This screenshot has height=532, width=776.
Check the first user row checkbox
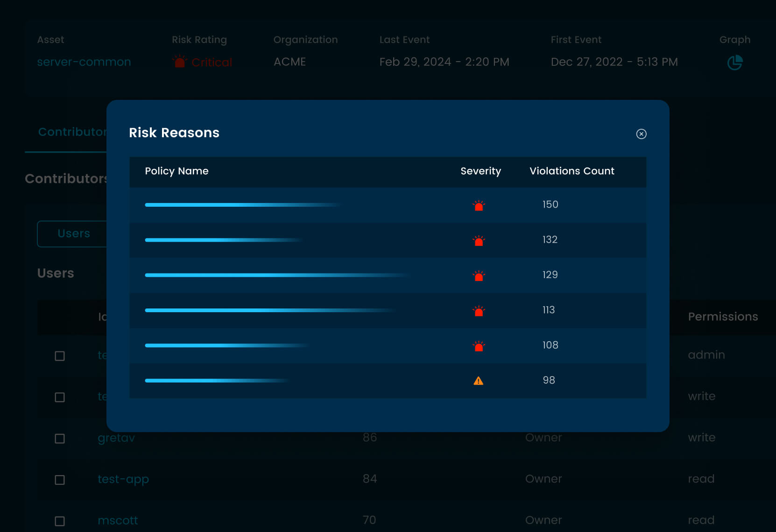pos(59,356)
